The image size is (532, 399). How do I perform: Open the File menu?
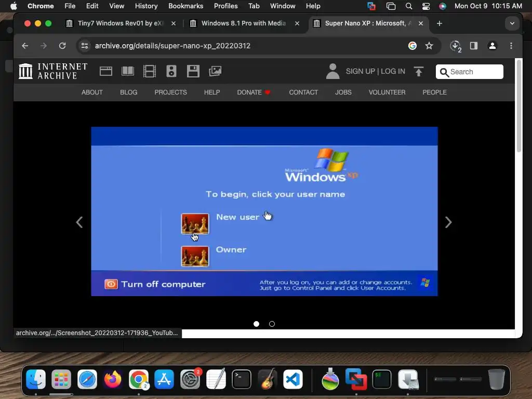[70, 6]
